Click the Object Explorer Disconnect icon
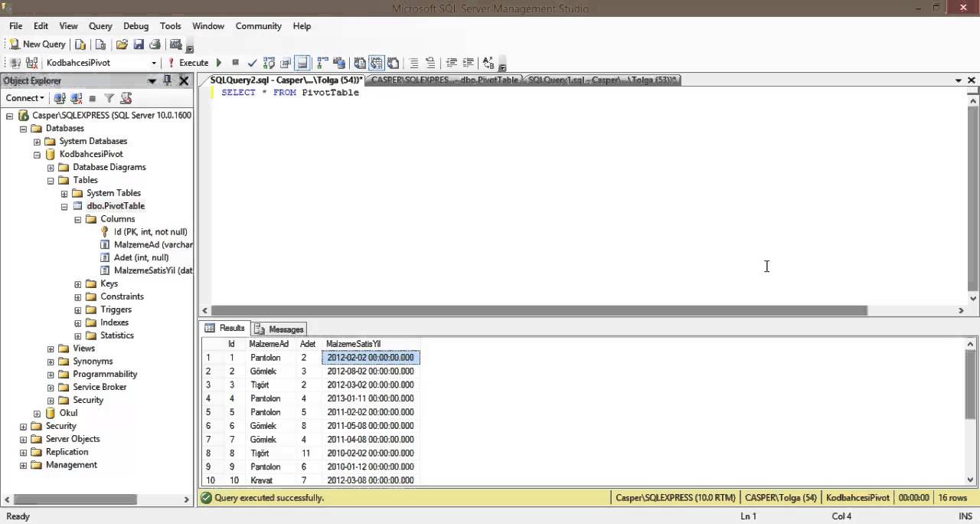This screenshot has width=980, height=524. click(x=76, y=98)
